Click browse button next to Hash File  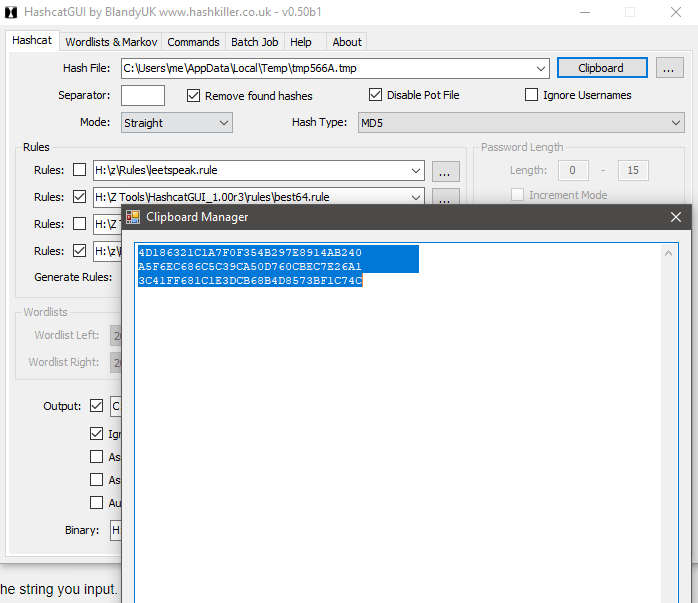[670, 68]
